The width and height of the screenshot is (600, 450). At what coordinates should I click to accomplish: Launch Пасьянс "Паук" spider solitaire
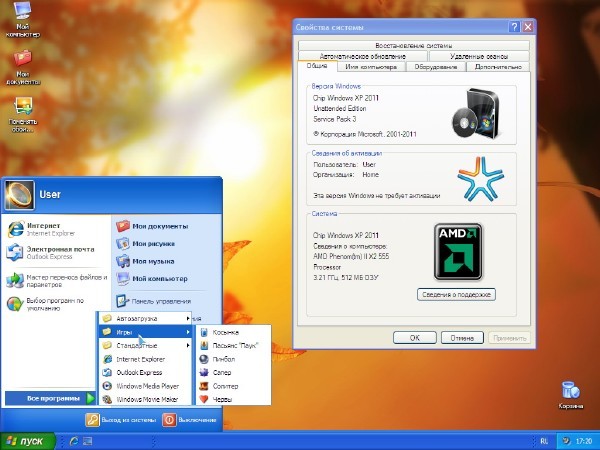(x=233, y=346)
